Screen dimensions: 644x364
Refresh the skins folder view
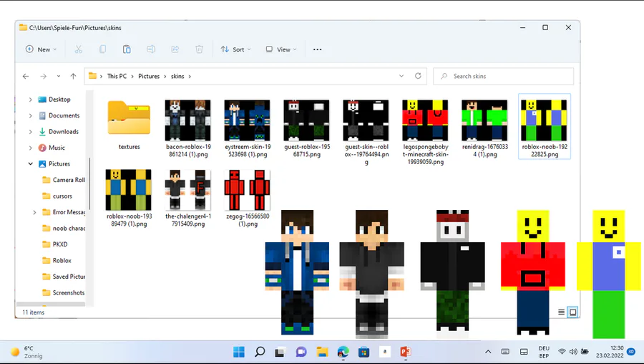(x=418, y=76)
